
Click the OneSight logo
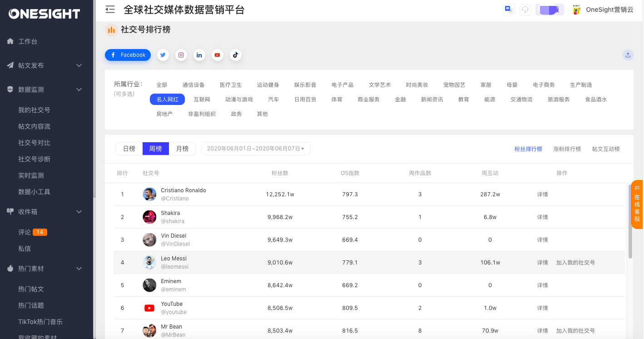44,14
